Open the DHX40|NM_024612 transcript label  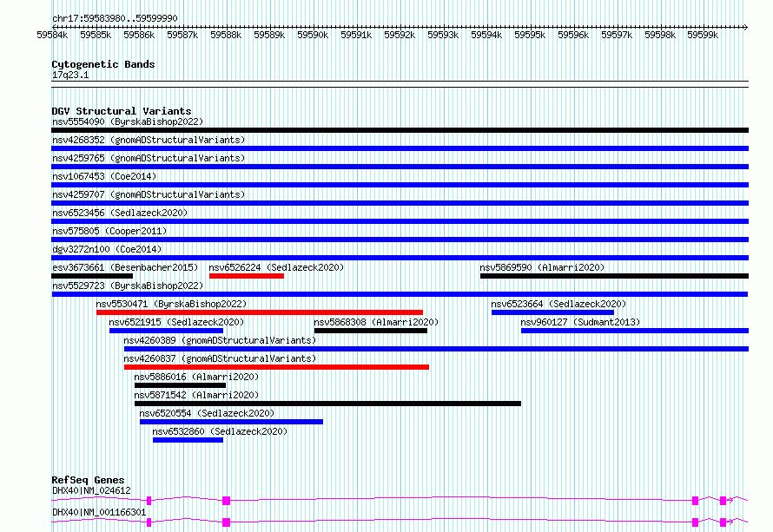pos(92,490)
